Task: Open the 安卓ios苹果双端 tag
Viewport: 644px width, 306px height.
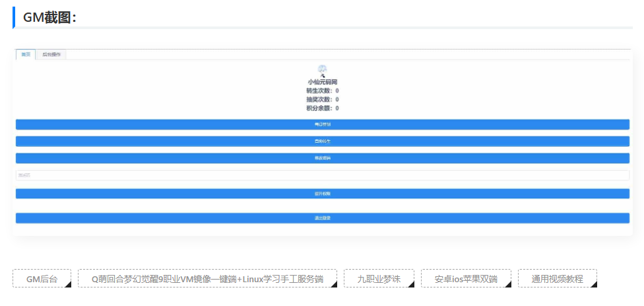Action: 465,279
